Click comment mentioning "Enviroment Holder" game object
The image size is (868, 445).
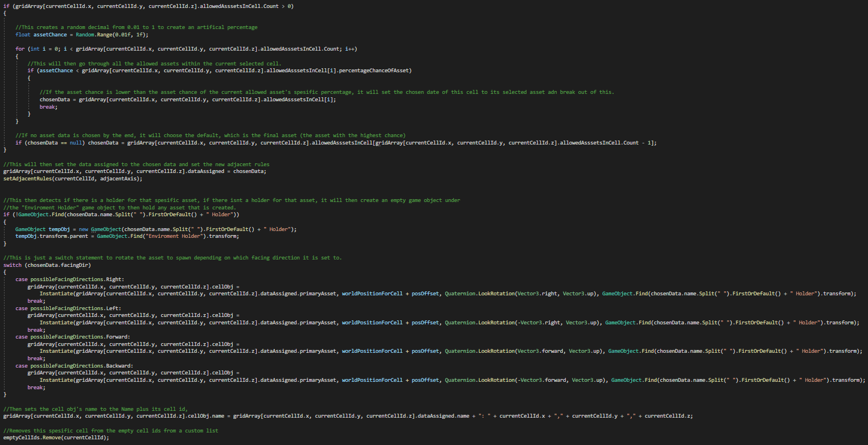pyautogui.click(x=120, y=208)
